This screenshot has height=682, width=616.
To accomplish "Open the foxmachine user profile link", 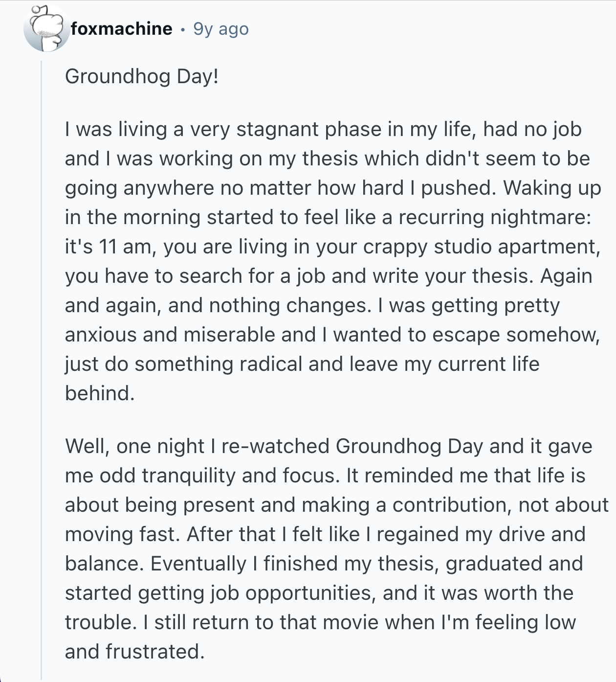I will (x=121, y=29).
